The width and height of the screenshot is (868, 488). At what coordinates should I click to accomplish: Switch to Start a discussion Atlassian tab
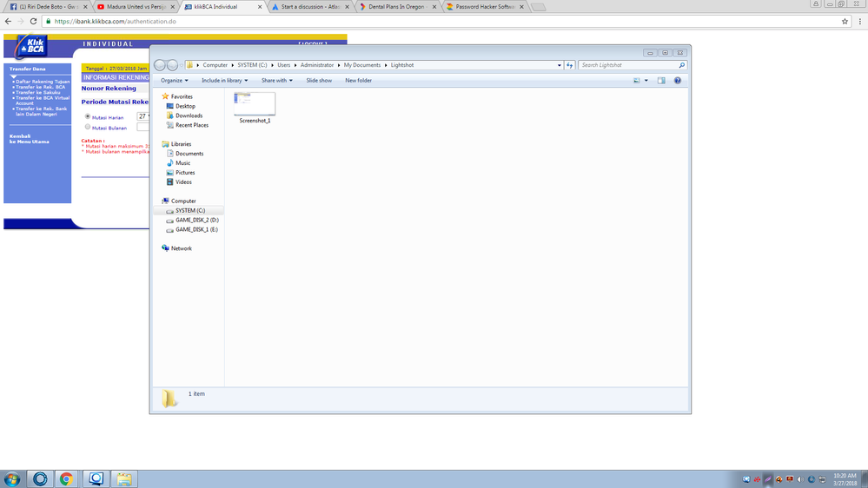tap(310, 7)
